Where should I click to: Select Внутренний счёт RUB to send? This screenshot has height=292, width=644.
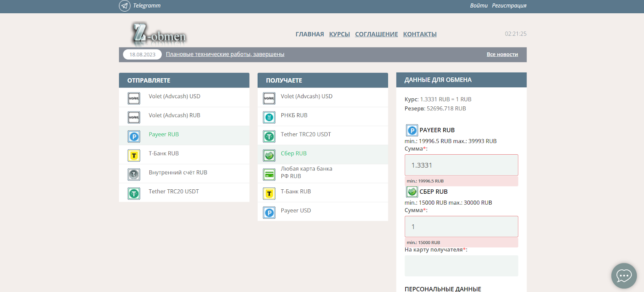coord(184,174)
